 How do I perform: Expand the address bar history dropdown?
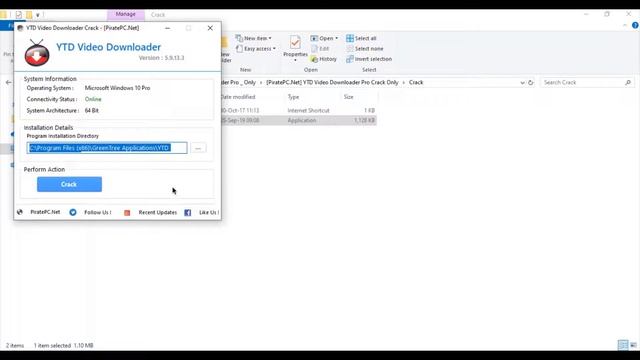point(522,83)
